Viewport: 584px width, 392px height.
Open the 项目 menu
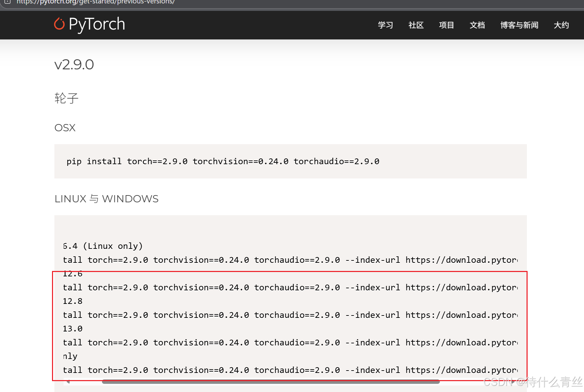tap(447, 25)
